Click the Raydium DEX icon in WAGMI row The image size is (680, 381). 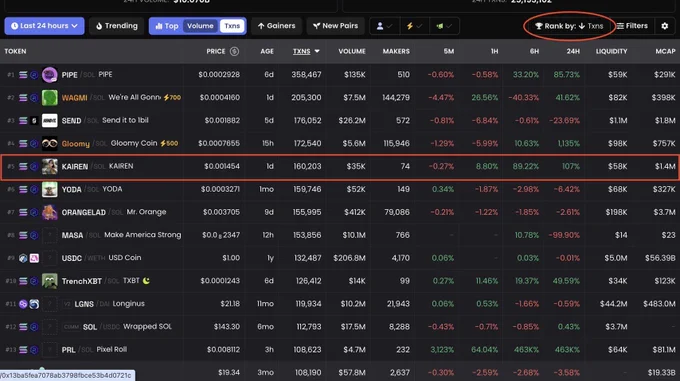(34, 98)
